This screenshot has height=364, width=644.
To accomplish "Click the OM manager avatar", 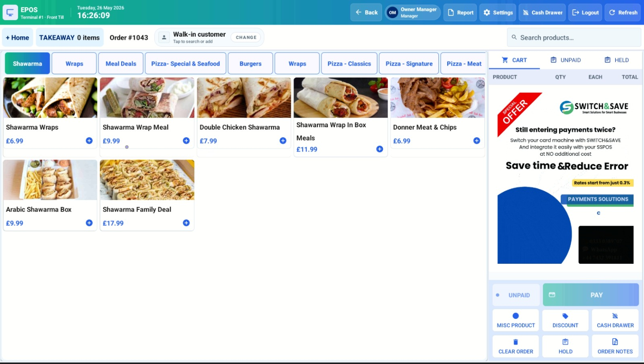I will (392, 12).
